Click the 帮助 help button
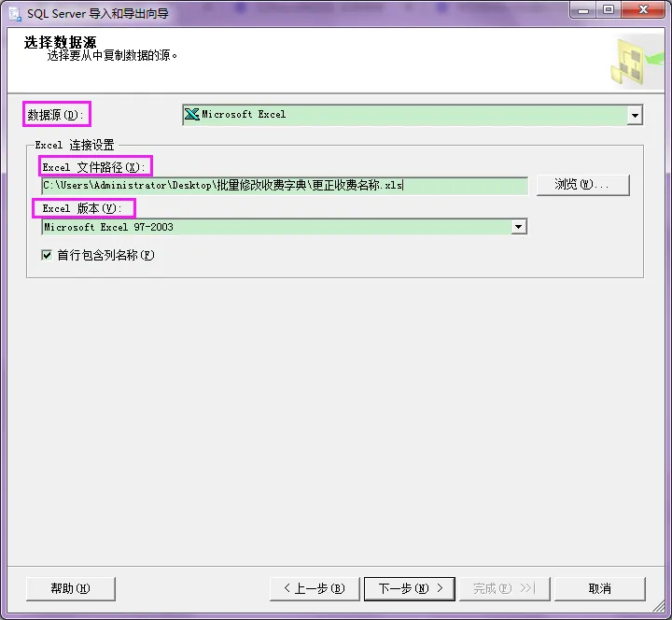 [71, 588]
